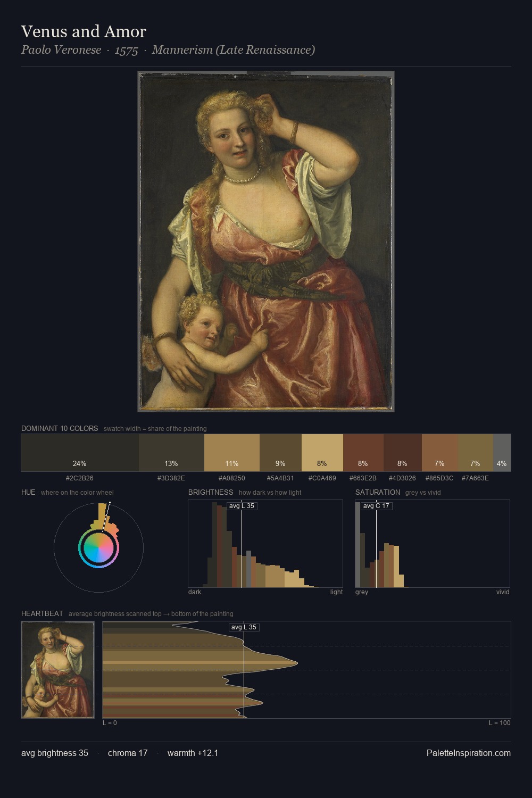The width and height of the screenshot is (532, 798).
Task: Click the 'L = 0' axis label
Action: [x=110, y=723]
